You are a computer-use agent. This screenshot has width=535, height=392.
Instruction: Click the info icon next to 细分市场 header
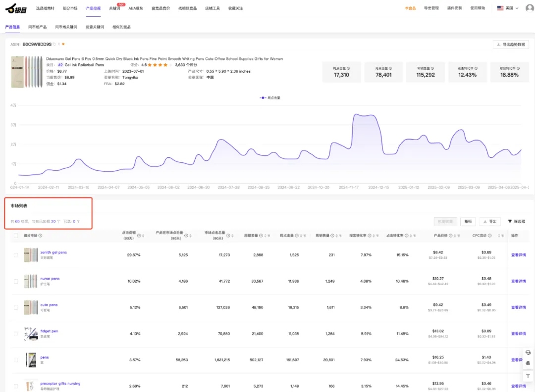tap(41, 236)
